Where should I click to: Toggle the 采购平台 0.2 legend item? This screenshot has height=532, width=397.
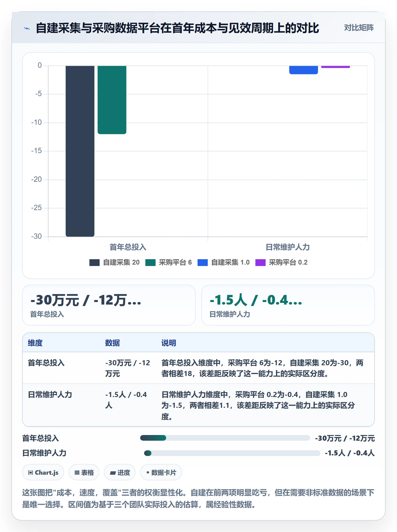(x=281, y=262)
